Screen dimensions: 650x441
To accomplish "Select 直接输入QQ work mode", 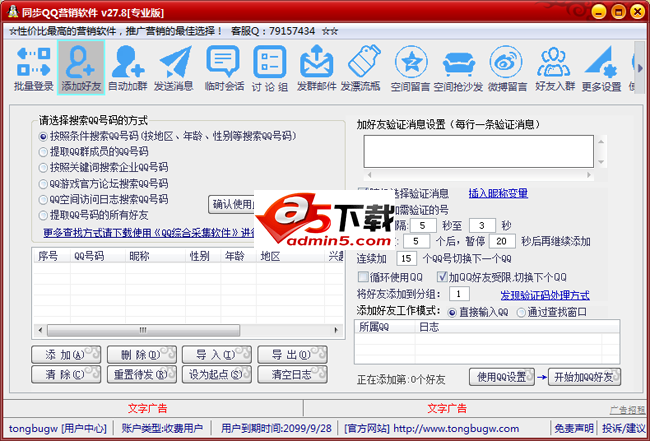I will click(x=478, y=312).
